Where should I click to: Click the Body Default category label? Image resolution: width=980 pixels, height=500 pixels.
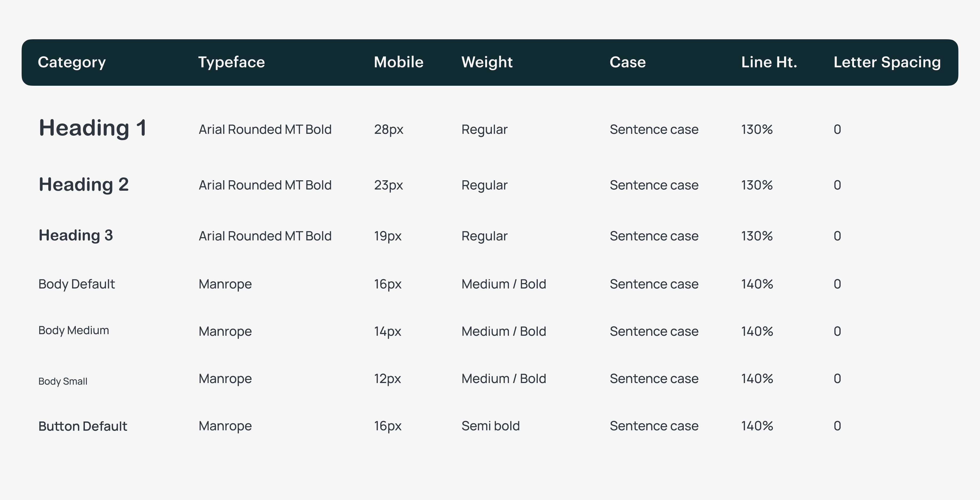(x=77, y=284)
